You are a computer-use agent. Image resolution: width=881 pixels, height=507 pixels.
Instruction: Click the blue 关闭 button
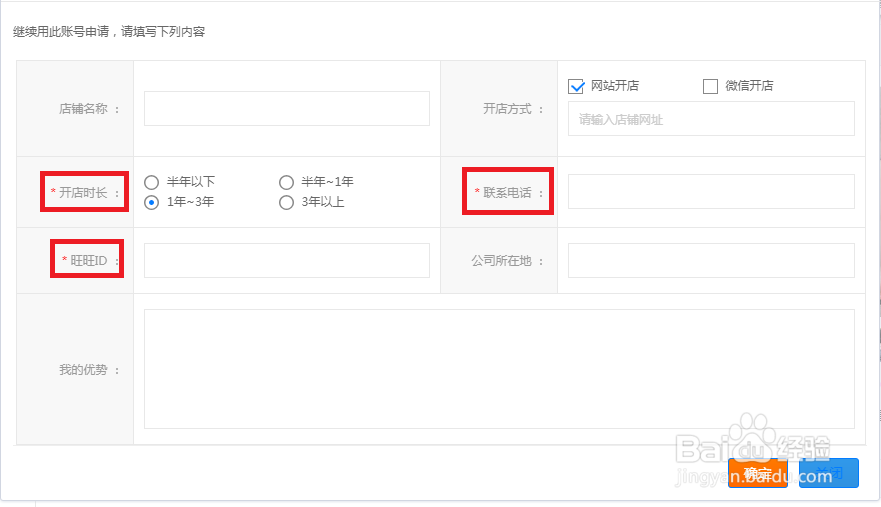(x=829, y=473)
